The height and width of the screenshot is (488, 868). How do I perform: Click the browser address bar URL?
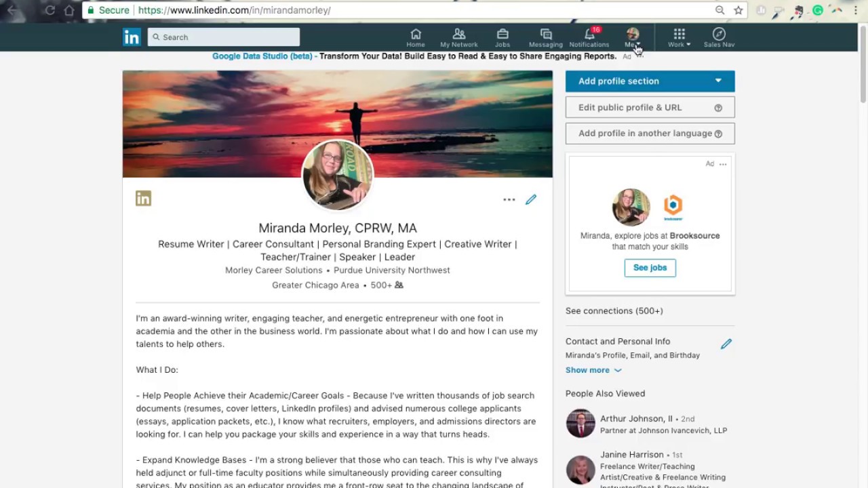click(x=234, y=10)
